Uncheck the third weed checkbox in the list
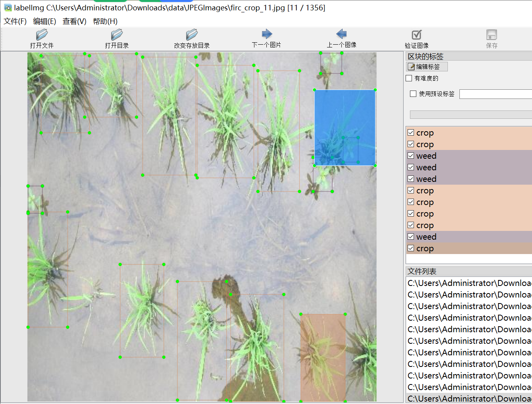The image size is (532, 404). [411, 179]
